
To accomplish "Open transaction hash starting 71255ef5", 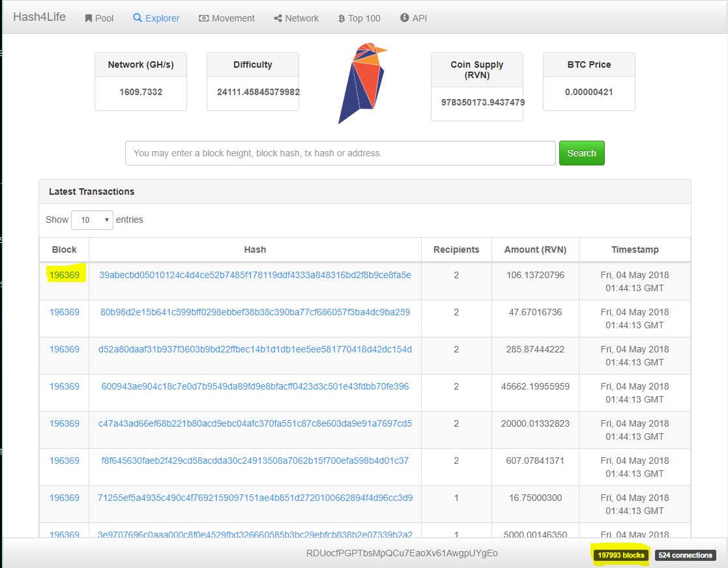I will 255,498.
